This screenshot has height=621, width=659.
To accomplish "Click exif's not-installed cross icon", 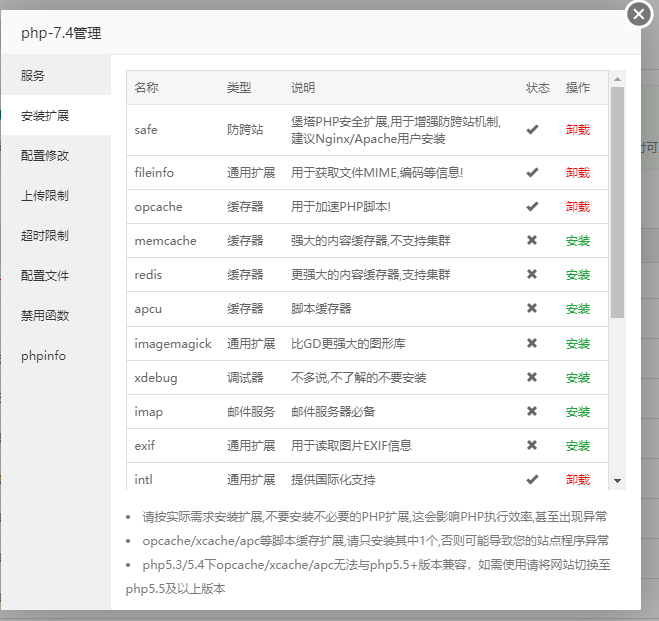I will (x=532, y=445).
